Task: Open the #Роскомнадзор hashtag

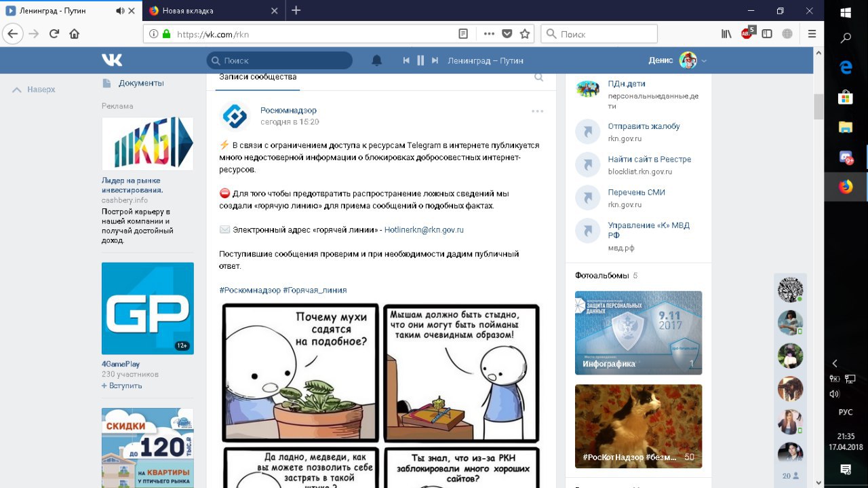Action: coord(250,290)
